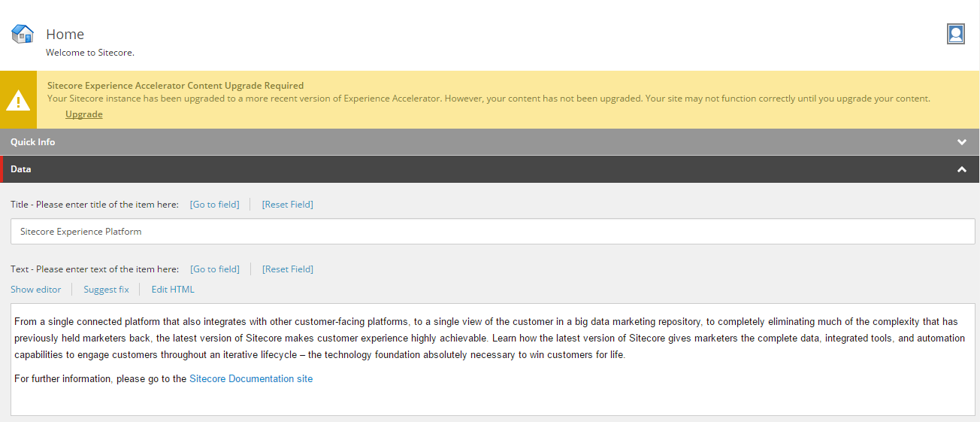Collapse Data section using the chevron

click(962, 169)
